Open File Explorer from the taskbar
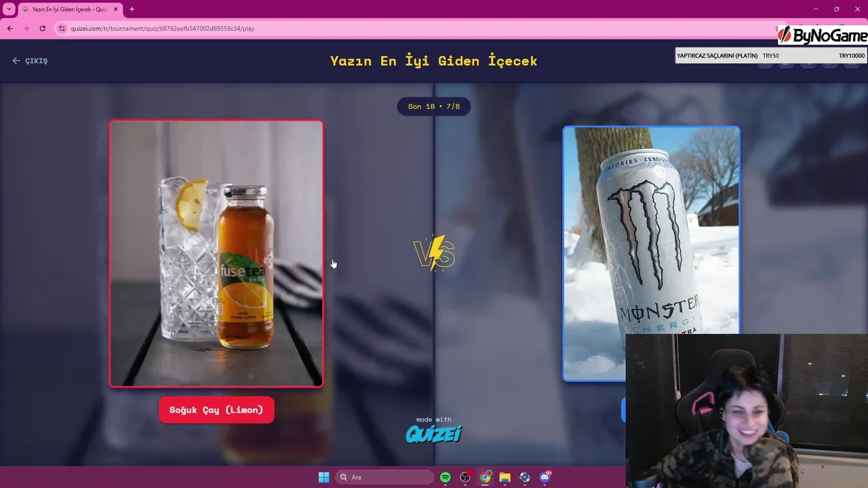The height and width of the screenshot is (488, 868). [x=505, y=477]
